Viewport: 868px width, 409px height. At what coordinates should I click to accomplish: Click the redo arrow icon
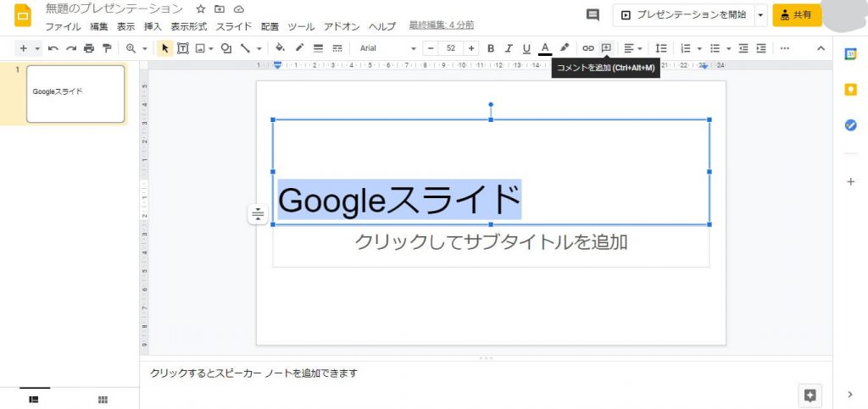point(71,48)
